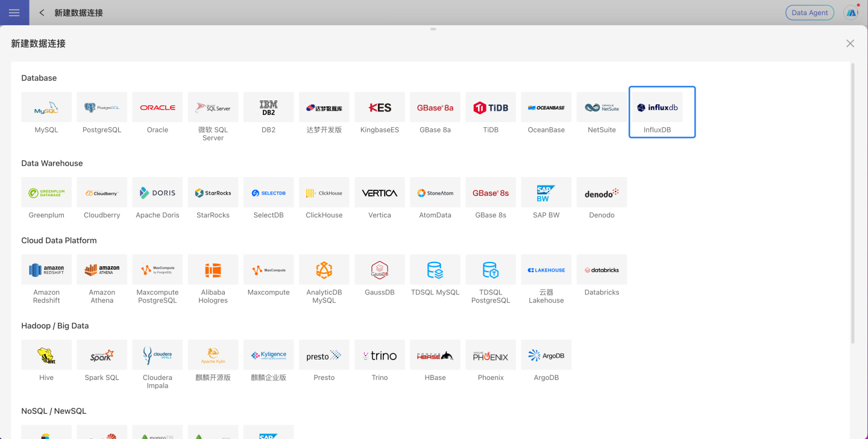This screenshot has height=439, width=868.
Task: Open the hamburger menu in top-left
Action: (x=14, y=13)
